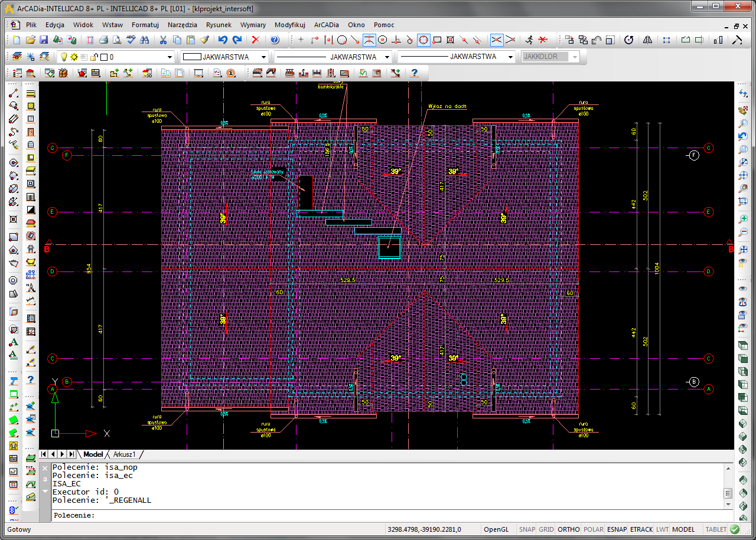Image resolution: width=756 pixels, height=540 pixels.
Task: Toggle ORTHO mode in status bar
Action: pyautogui.click(x=569, y=529)
